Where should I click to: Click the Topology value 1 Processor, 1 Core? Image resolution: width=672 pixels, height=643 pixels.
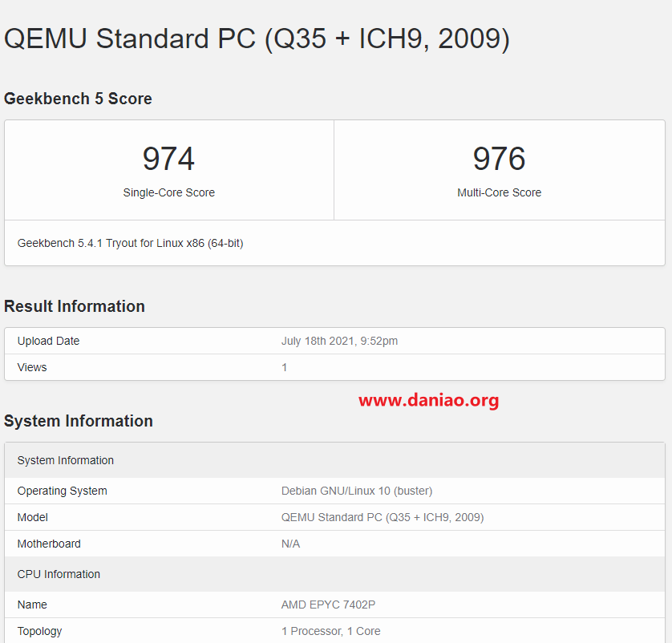(331, 632)
